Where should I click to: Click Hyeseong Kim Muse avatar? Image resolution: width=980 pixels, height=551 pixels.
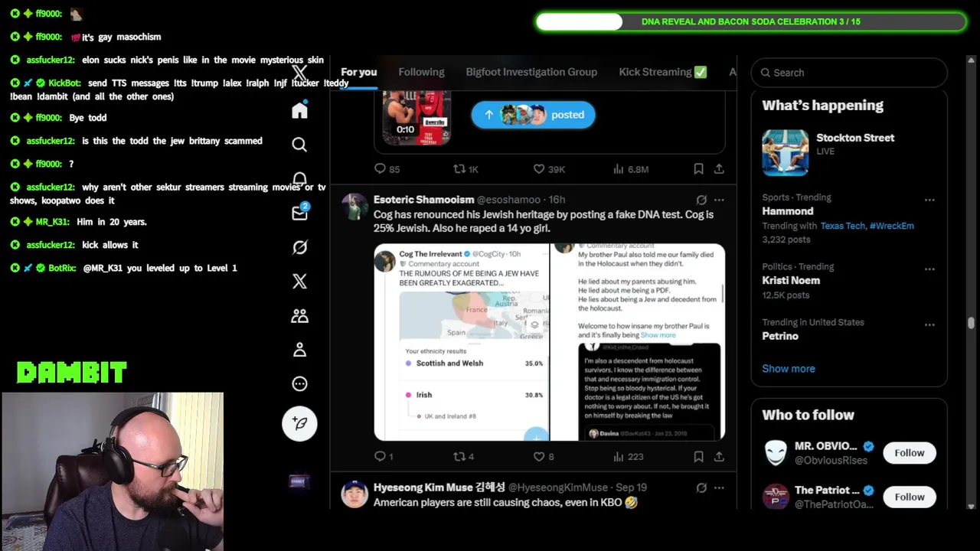click(354, 494)
